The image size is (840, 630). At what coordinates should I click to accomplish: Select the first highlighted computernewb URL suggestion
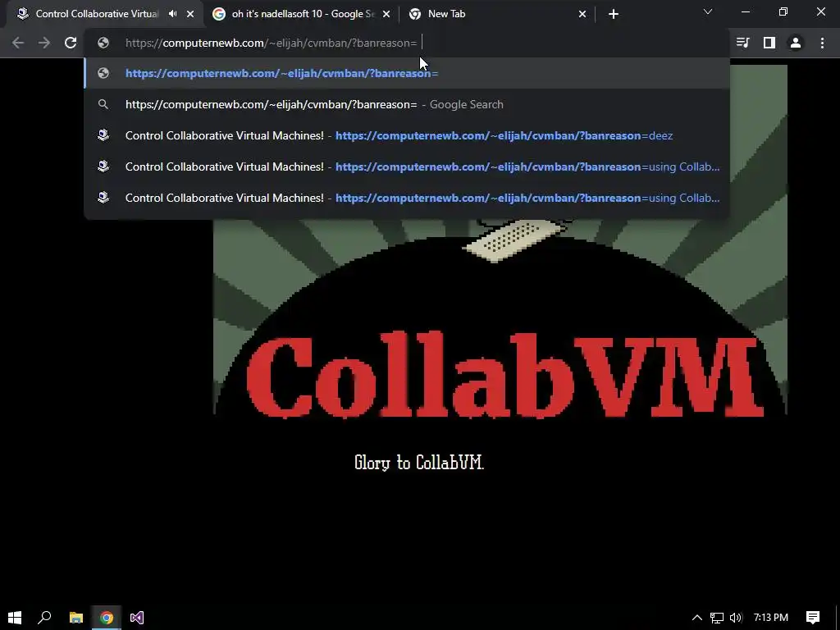tap(407, 73)
